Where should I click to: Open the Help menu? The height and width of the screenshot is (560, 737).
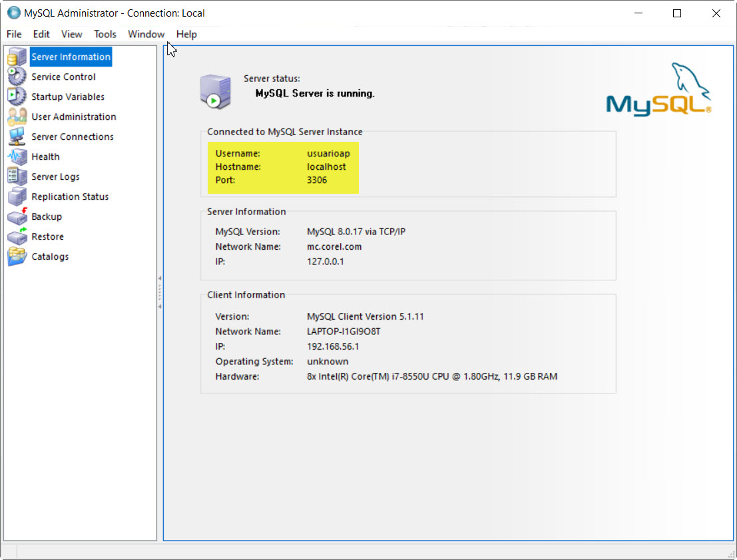186,35
